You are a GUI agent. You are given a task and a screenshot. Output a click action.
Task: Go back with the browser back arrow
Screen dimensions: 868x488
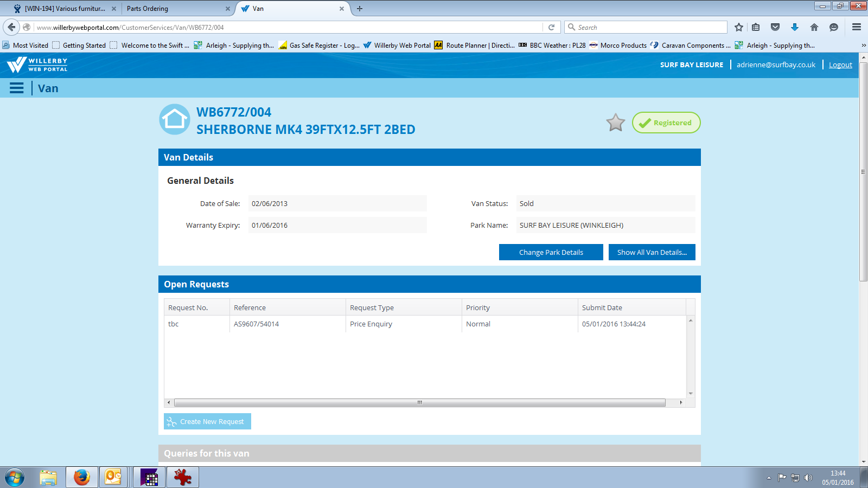tap(12, 27)
